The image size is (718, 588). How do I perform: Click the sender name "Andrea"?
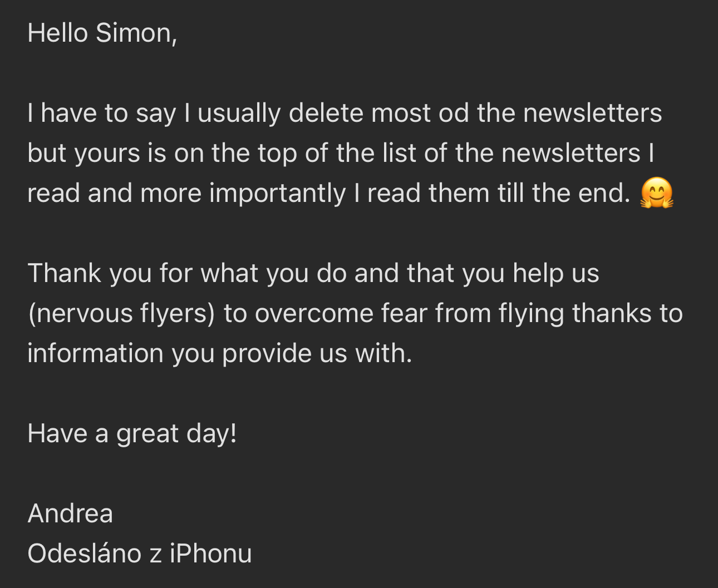click(70, 513)
